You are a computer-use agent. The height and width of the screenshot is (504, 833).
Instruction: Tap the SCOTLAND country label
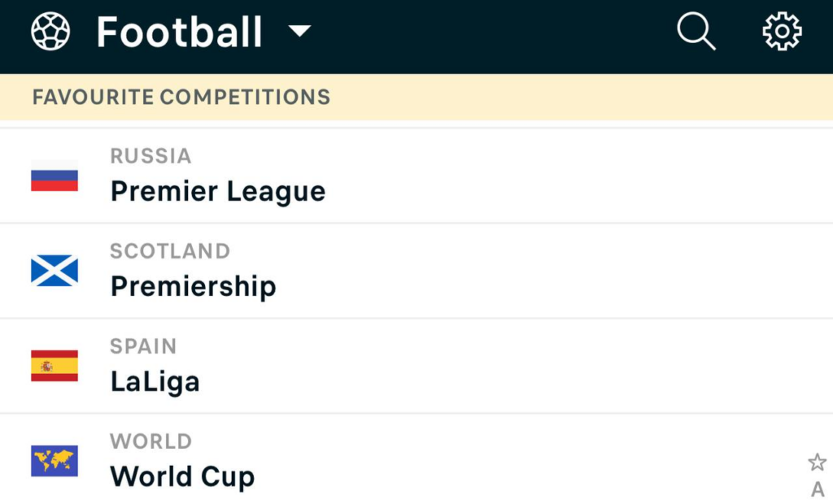point(170,251)
